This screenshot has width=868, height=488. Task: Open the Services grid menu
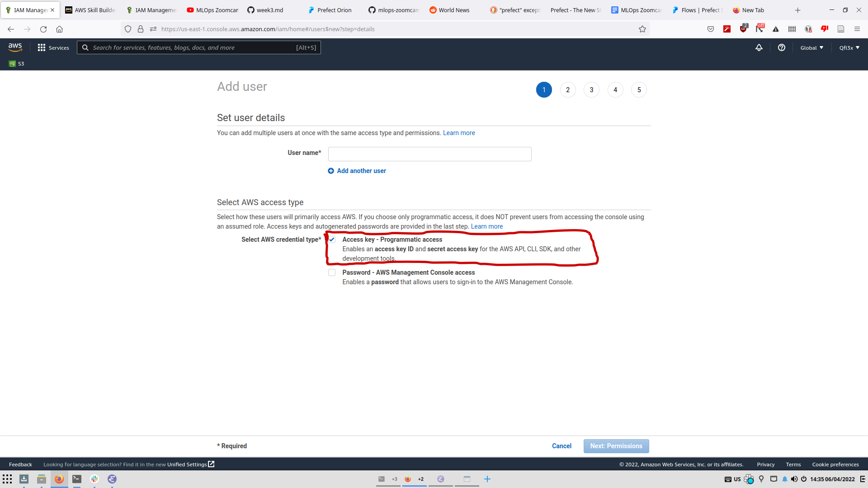tap(42, 47)
